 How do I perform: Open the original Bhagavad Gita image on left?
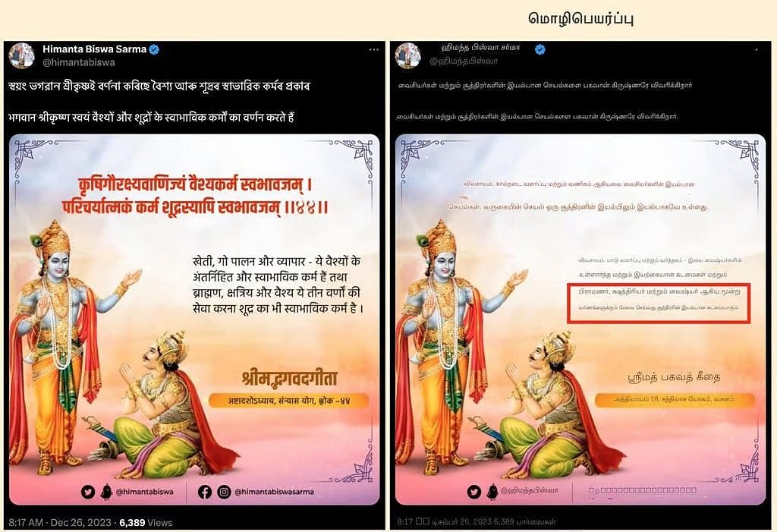(194, 320)
